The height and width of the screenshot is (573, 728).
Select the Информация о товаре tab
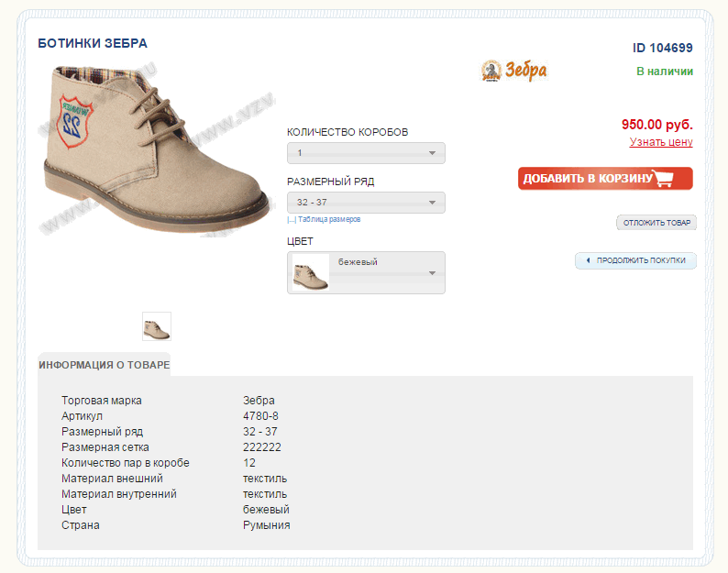[x=104, y=365]
